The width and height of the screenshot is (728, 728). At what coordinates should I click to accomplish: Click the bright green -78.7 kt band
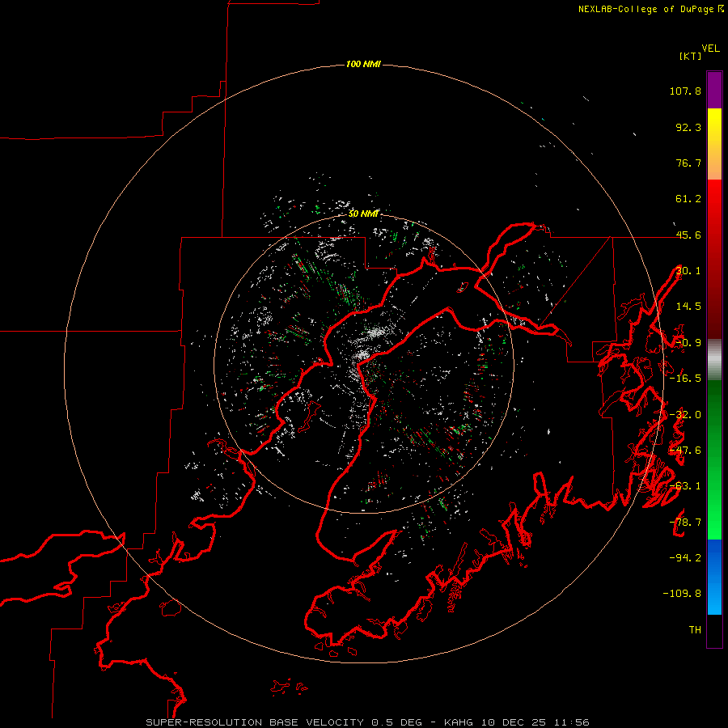714,522
